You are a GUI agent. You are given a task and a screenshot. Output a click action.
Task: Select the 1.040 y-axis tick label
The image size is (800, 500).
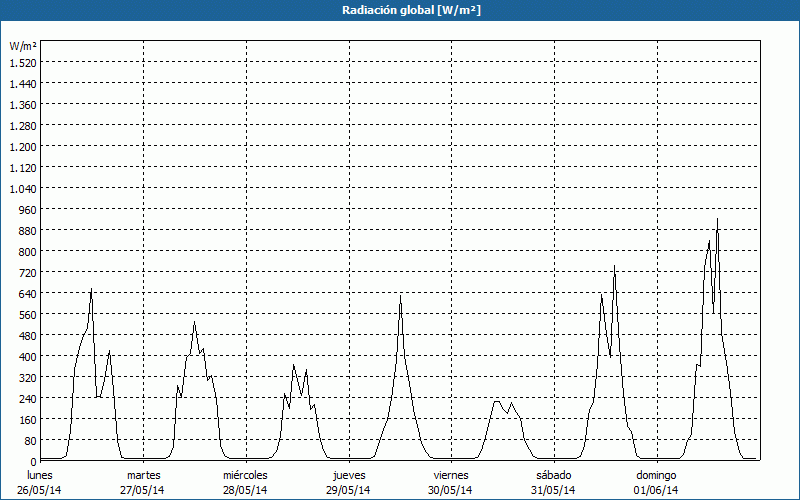pyautogui.click(x=22, y=188)
